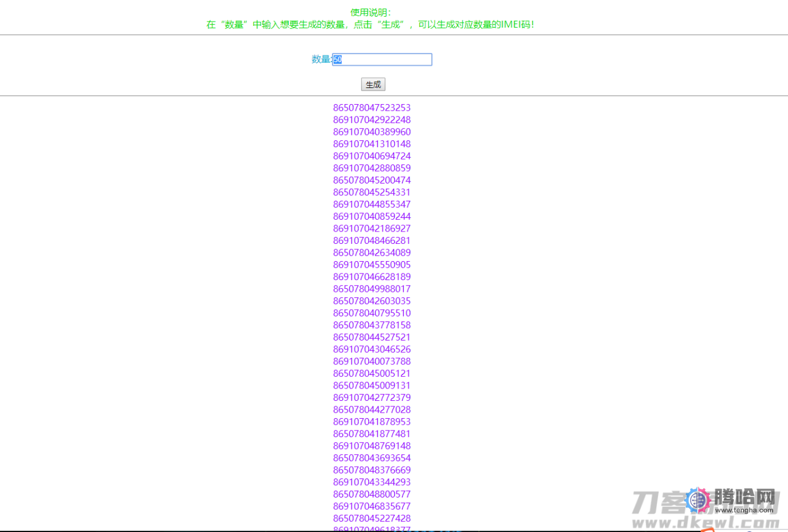The width and height of the screenshot is (788, 532).
Task: Select IMEI code 869107041310148
Action: (x=372, y=144)
